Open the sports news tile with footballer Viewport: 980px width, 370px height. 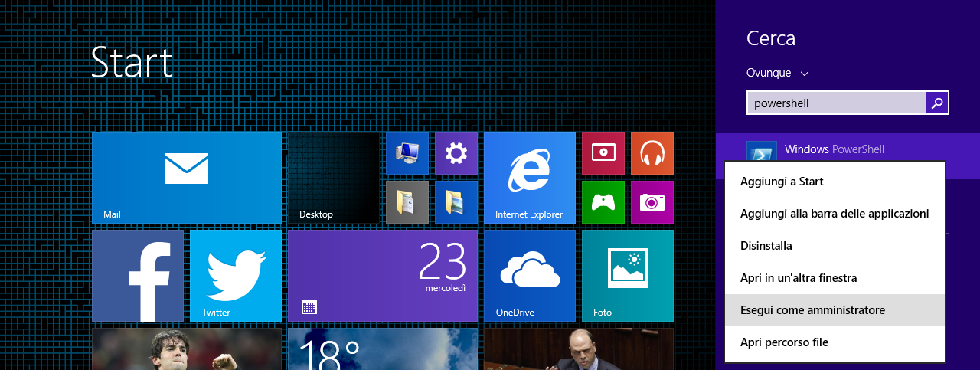[187, 349]
